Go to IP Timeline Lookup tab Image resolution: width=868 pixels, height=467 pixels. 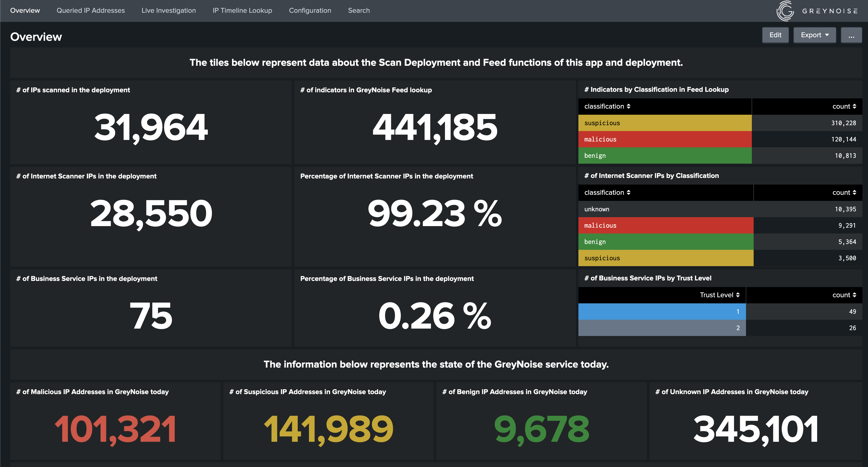click(x=242, y=10)
